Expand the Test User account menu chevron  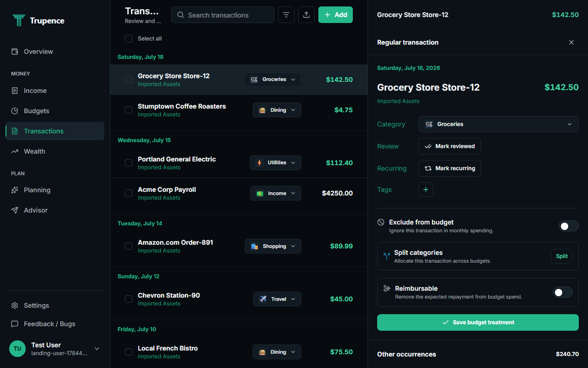pyautogui.click(x=96, y=349)
